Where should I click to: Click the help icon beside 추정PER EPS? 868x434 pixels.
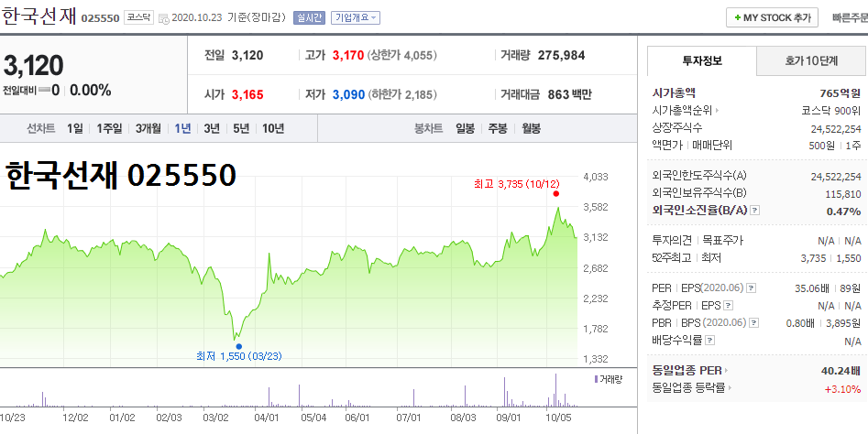tap(729, 305)
